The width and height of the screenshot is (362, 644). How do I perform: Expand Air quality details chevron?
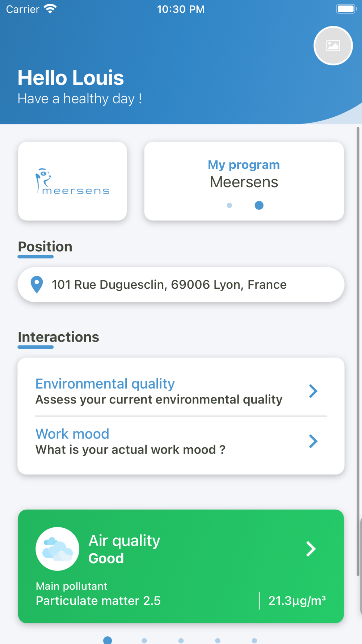[311, 549]
